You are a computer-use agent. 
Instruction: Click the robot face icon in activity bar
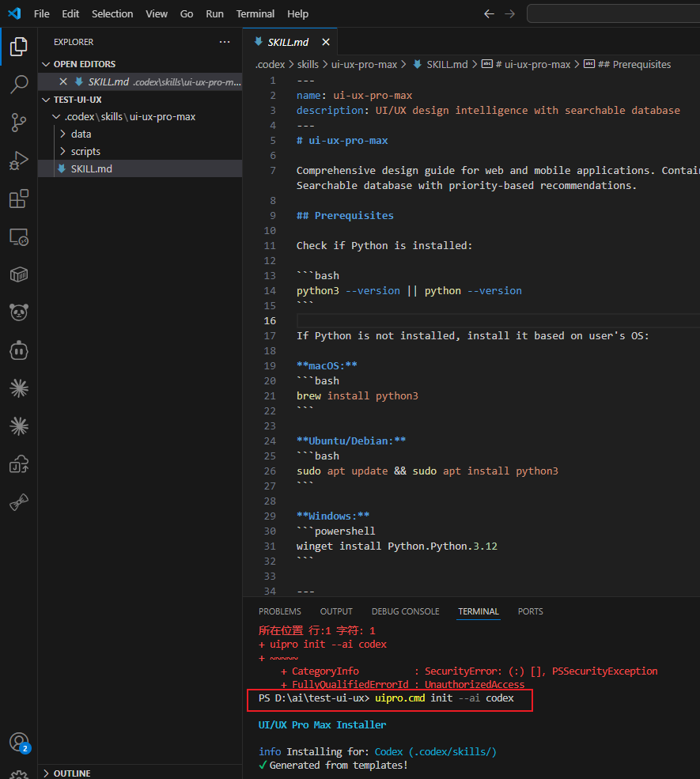(18, 350)
